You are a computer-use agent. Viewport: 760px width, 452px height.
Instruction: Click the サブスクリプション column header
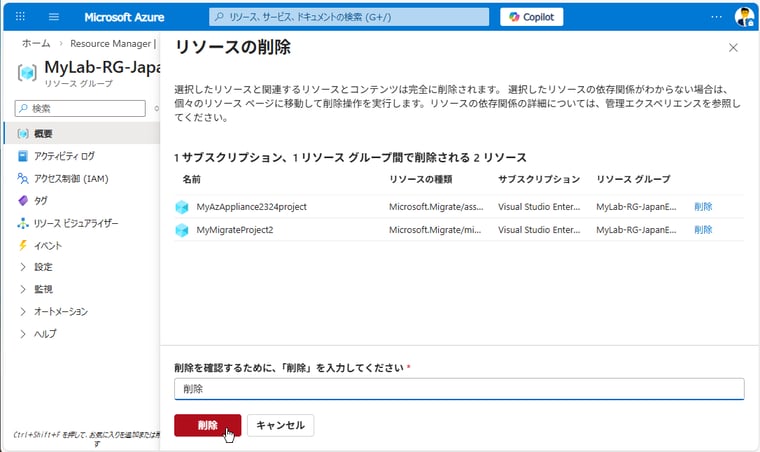pyautogui.click(x=539, y=179)
